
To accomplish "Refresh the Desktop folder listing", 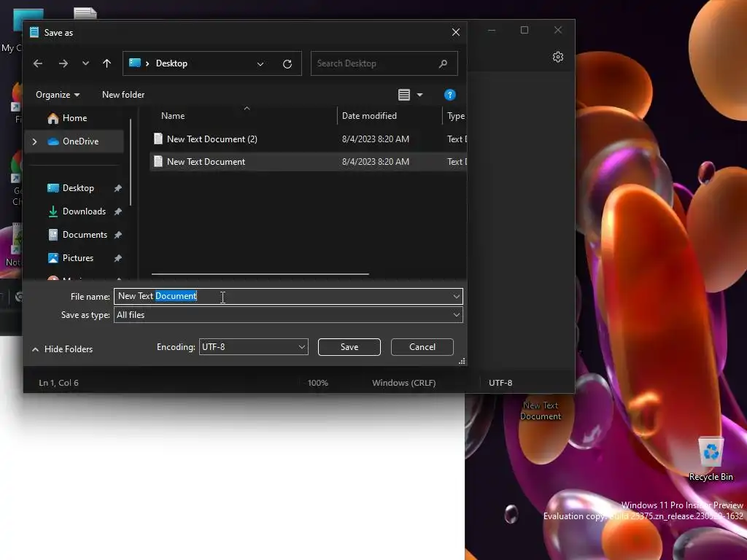I will (287, 64).
